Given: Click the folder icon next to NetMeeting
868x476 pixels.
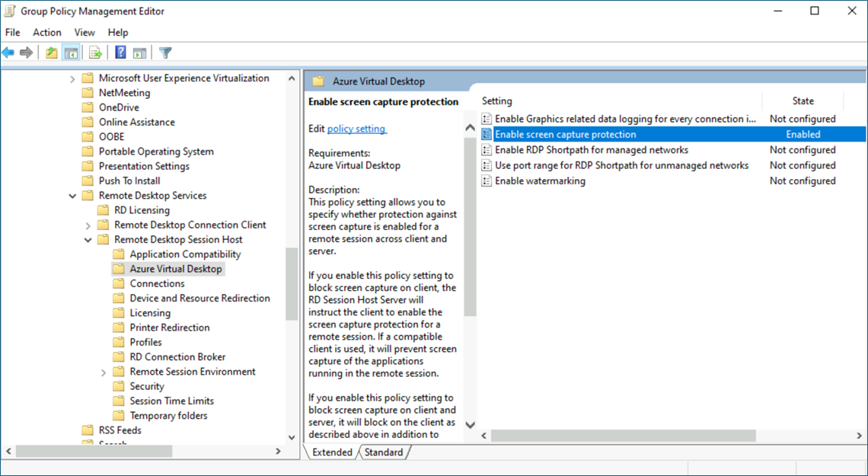Looking at the screenshot, I should click(x=88, y=93).
